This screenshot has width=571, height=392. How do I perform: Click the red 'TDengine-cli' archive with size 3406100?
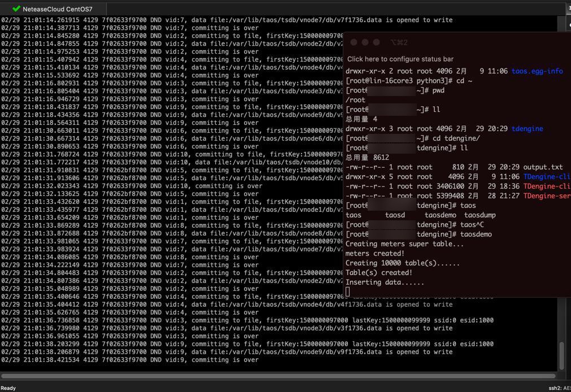[x=547, y=186]
